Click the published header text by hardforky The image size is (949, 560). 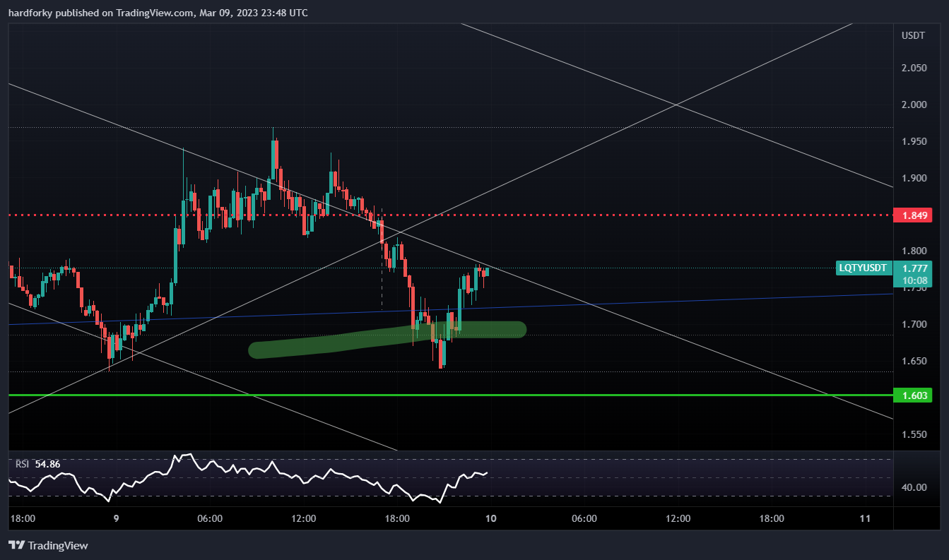pyautogui.click(x=158, y=13)
